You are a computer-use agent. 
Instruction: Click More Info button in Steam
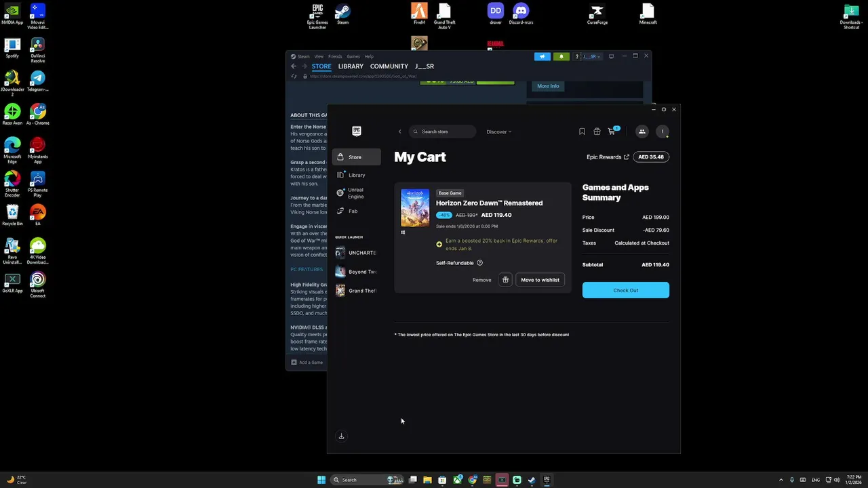[548, 86]
